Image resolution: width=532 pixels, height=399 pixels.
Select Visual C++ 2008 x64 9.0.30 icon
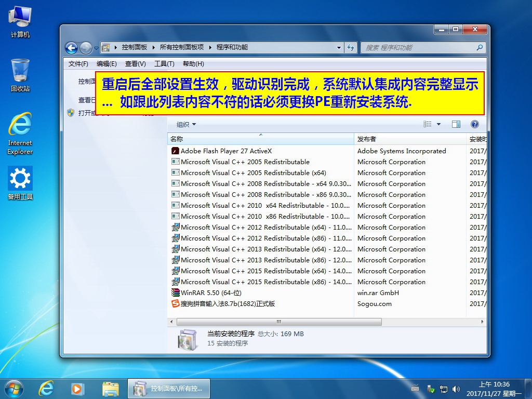(x=175, y=183)
